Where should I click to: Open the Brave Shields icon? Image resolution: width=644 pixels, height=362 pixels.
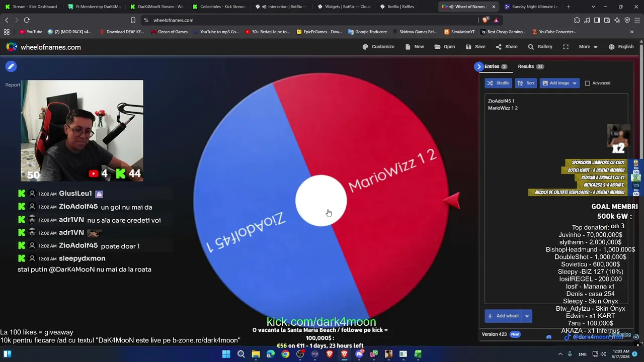click(x=485, y=20)
